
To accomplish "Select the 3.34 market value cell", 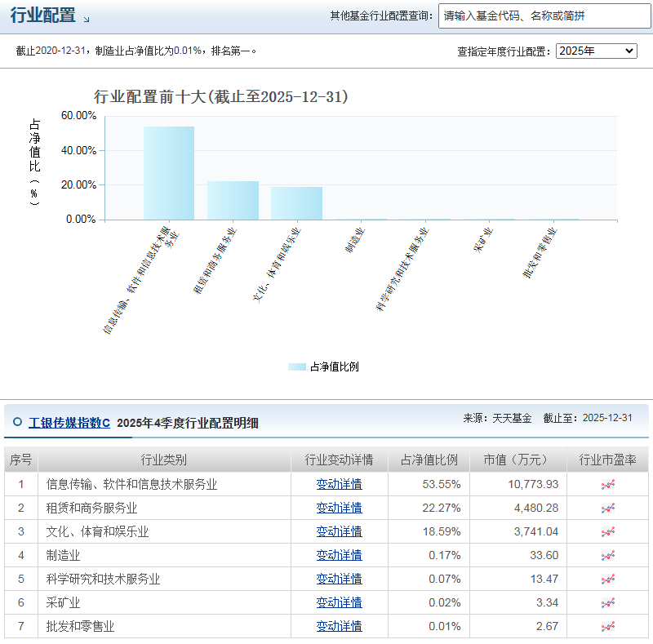I will (x=518, y=602).
